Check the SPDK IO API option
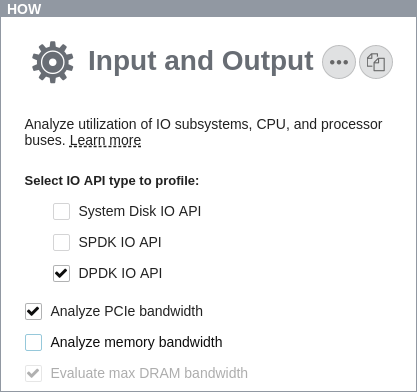Image resolution: width=417 pixels, height=392 pixels. click(61, 242)
